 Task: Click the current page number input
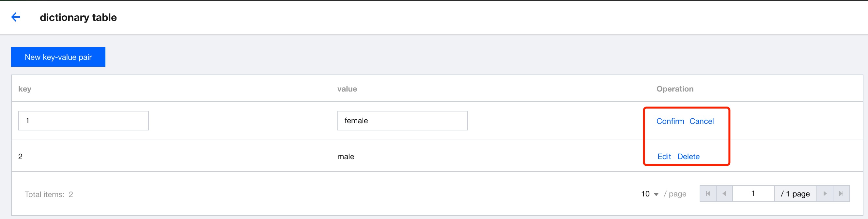[753, 194]
